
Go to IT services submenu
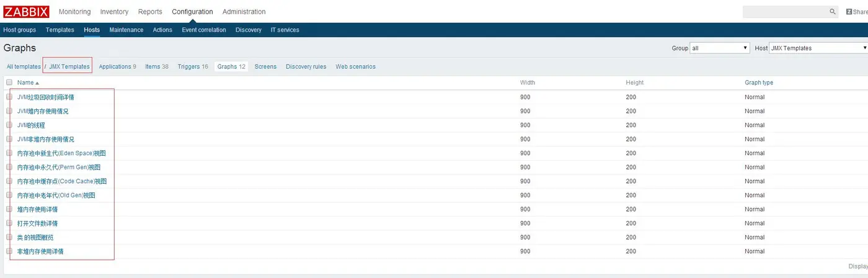click(x=285, y=30)
